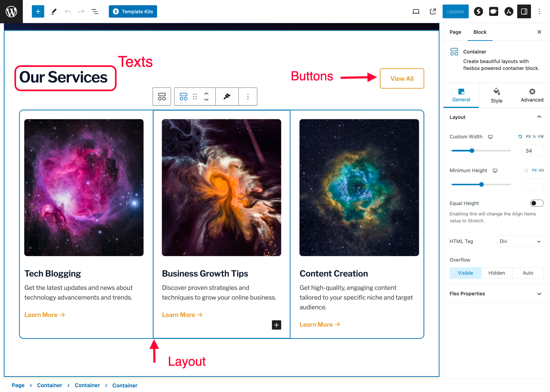Collapse the Layout section
Screen dimensions: 550x392
pos(540,117)
